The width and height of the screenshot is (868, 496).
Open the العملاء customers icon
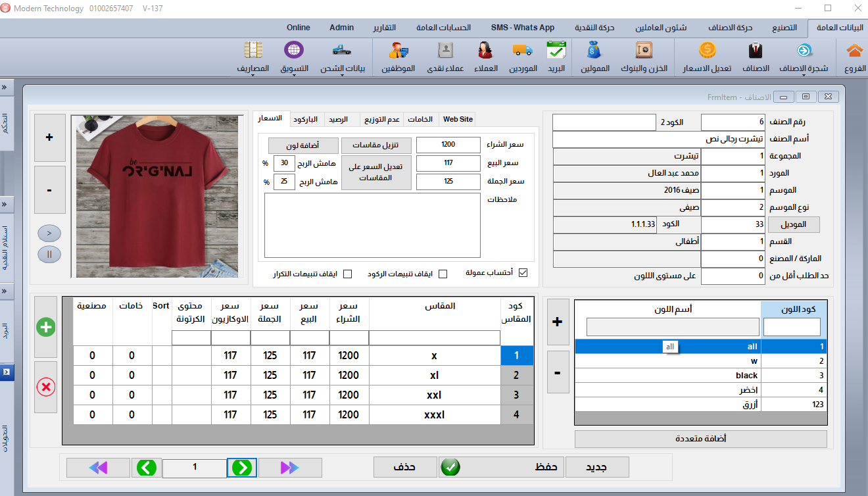[485, 51]
